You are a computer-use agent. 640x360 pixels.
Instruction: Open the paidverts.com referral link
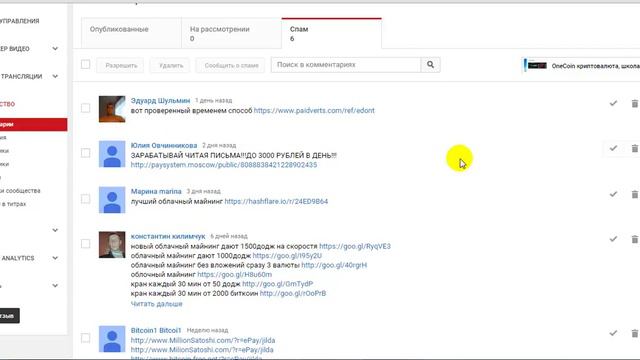click(314, 111)
